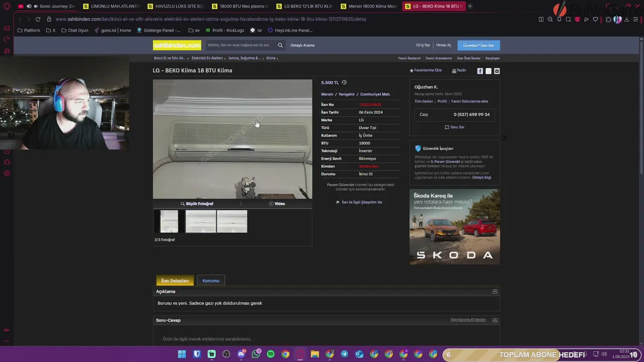Open File Explorer from taskbar
The image size is (644, 362).
(315, 354)
